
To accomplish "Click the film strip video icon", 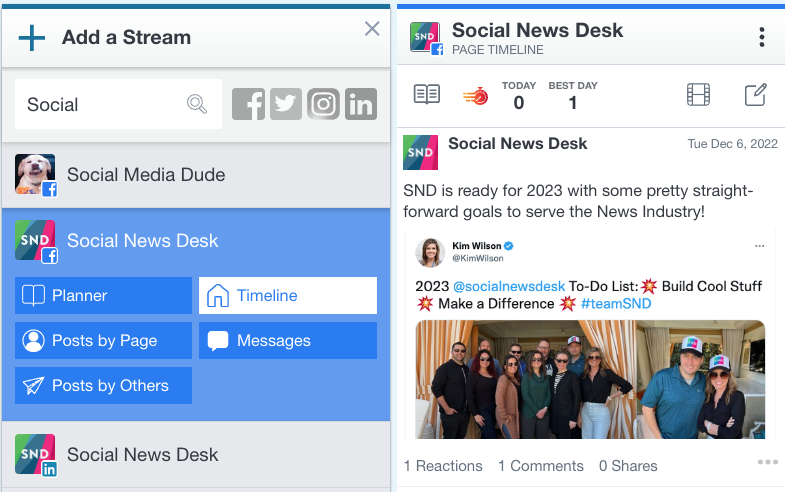I will [698, 94].
